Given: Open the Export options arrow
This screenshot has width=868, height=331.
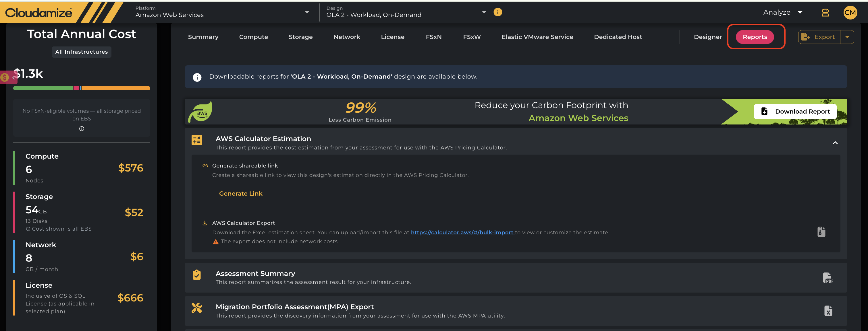Looking at the screenshot, I should pyautogui.click(x=847, y=37).
